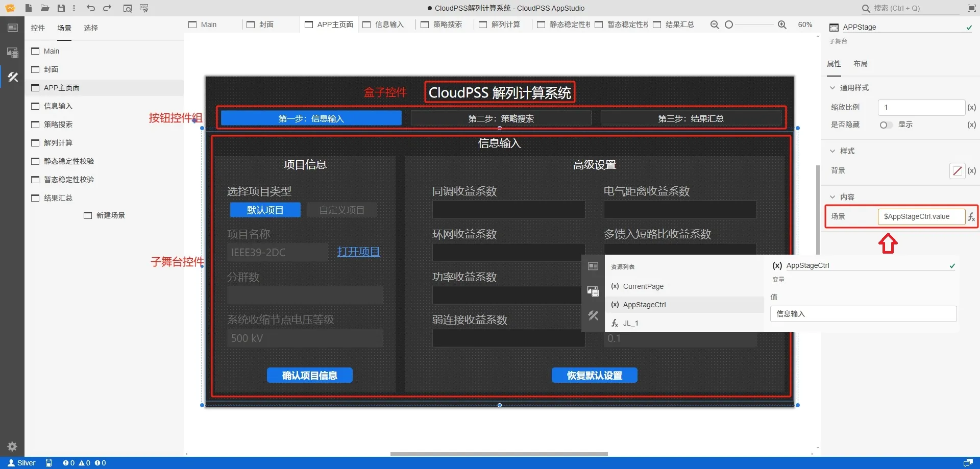
Task: Undo the last action
Action: tap(91, 8)
